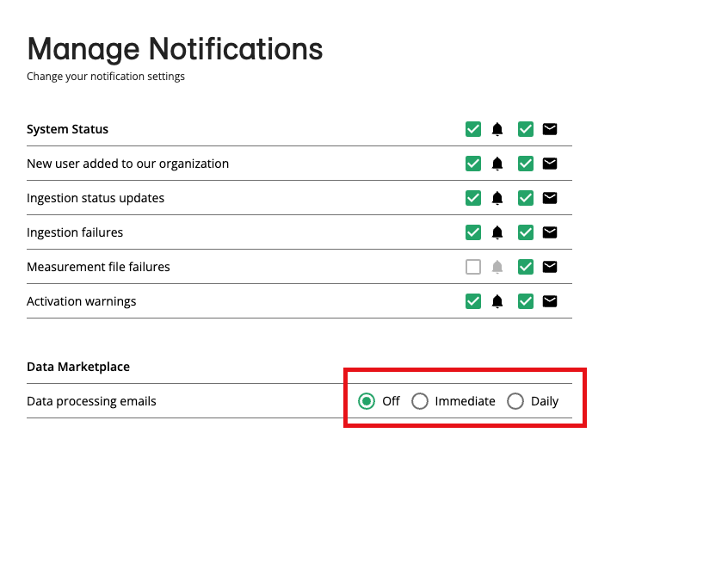This screenshot has height=569, width=728.
Task: Click the bell icon beside Ingestion failures
Action: point(498,232)
